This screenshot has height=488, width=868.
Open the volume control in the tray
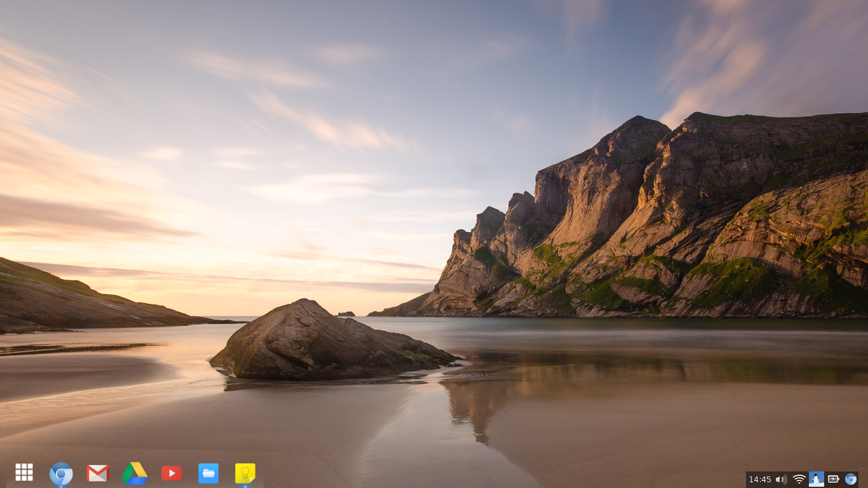coord(781,480)
